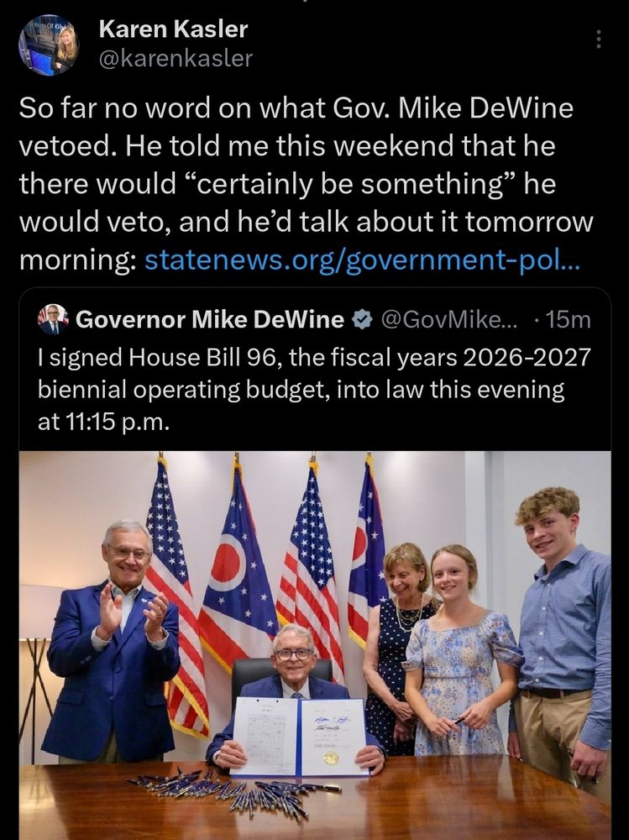Open Karen Kasler's profile avatar
The width and height of the screenshot is (629, 840).
(49, 44)
